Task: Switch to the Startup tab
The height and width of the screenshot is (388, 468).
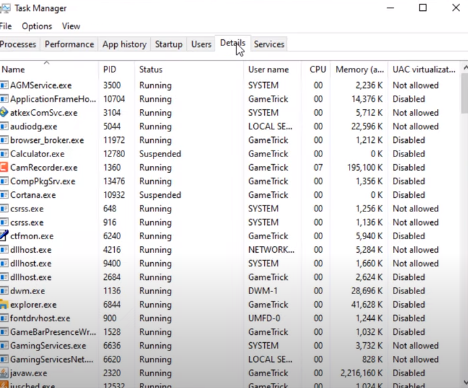Action: pyautogui.click(x=169, y=44)
